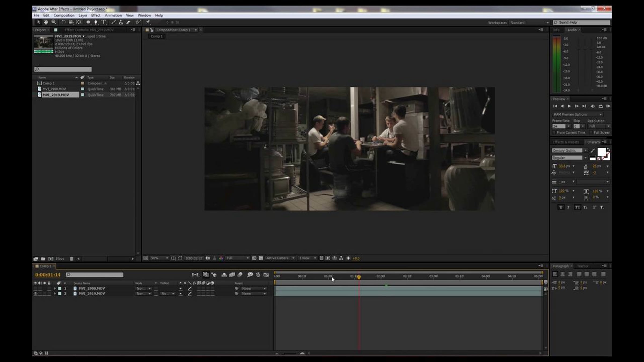This screenshot has height=362, width=644.
Task: Click the white fill color swatch
Action: coord(601,152)
